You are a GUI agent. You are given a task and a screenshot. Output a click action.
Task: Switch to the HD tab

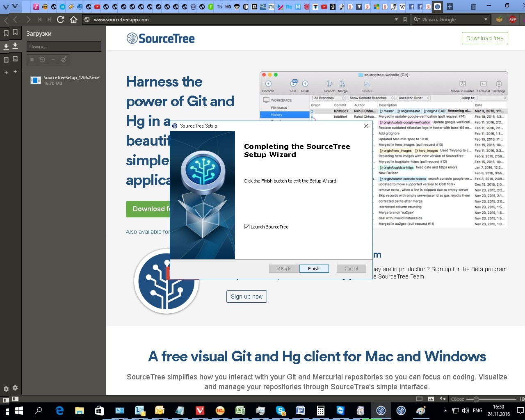click(x=228, y=7)
